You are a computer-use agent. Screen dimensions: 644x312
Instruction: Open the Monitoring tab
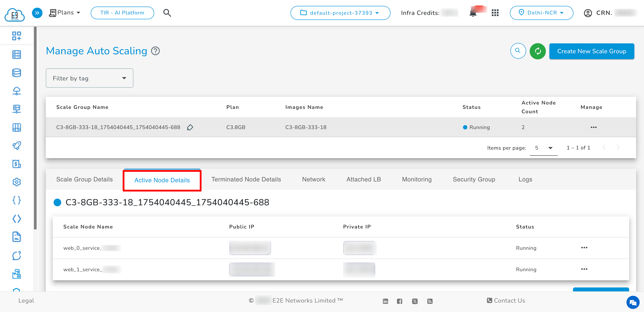416,179
